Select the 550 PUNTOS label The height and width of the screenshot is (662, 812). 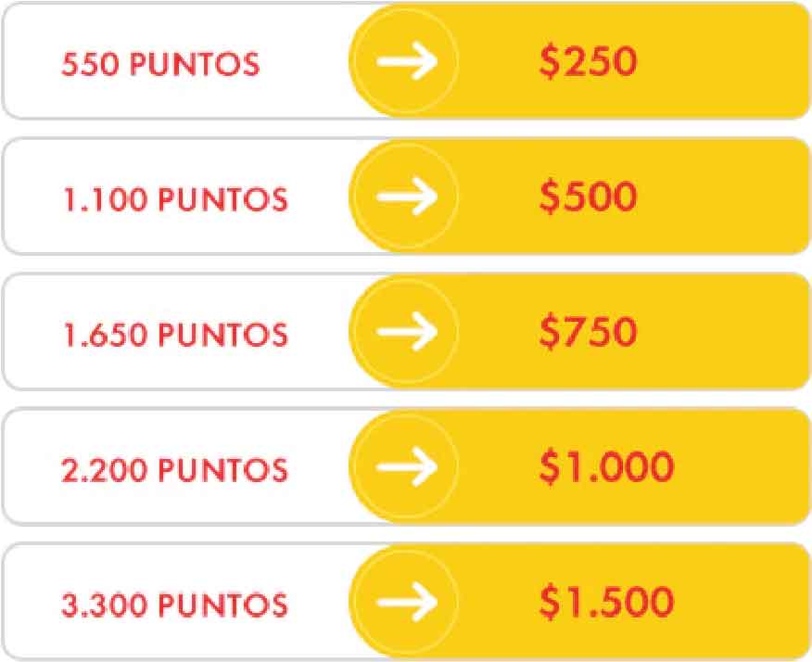point(160,64)
